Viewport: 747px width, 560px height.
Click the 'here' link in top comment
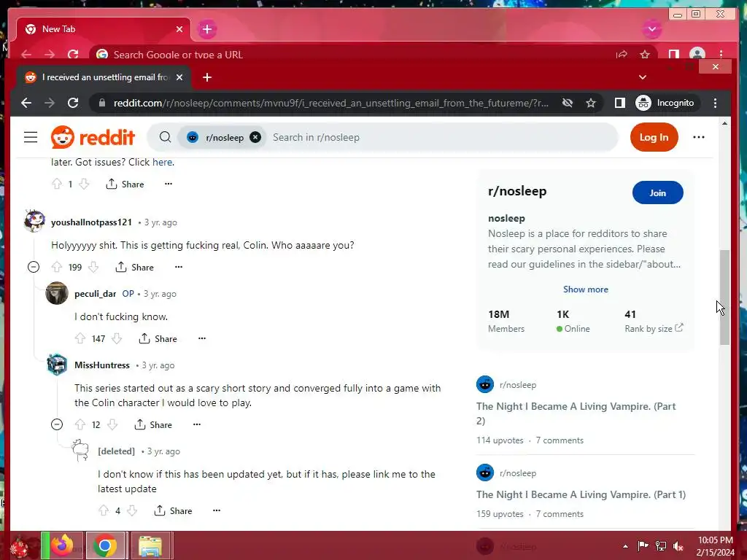[162, 162]
